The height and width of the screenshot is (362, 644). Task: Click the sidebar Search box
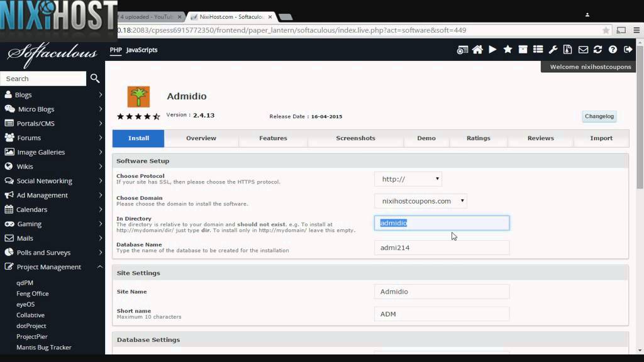point(43,79)
